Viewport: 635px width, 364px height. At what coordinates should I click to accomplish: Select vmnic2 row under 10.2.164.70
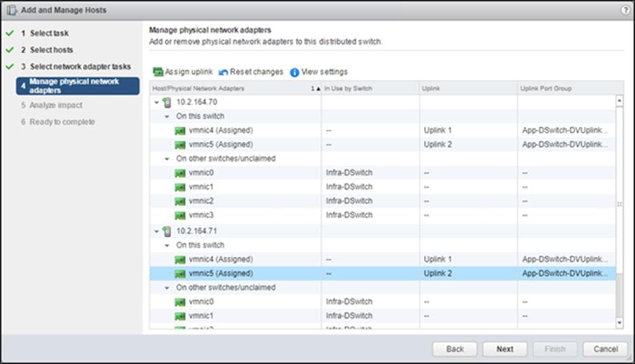tap(383, 201)
